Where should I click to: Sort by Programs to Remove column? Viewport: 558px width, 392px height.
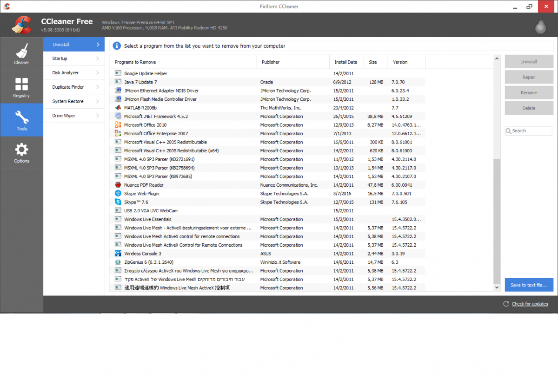click(x=183, y=62)
